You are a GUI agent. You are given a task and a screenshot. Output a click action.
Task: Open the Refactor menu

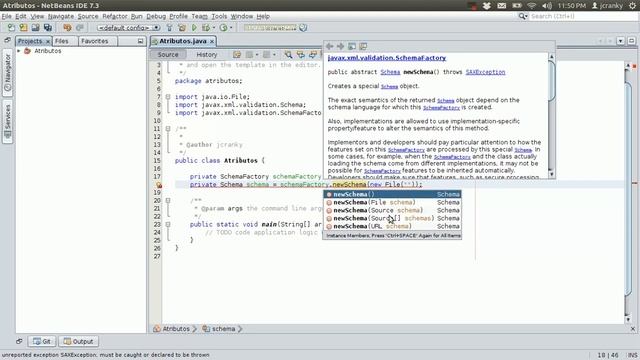115,16
